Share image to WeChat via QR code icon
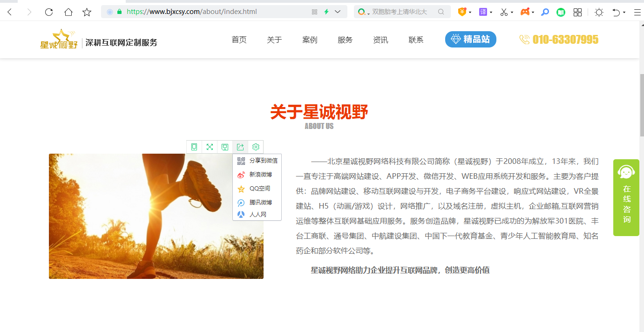The width and height of the screenshot is (644, 332). 257,161
